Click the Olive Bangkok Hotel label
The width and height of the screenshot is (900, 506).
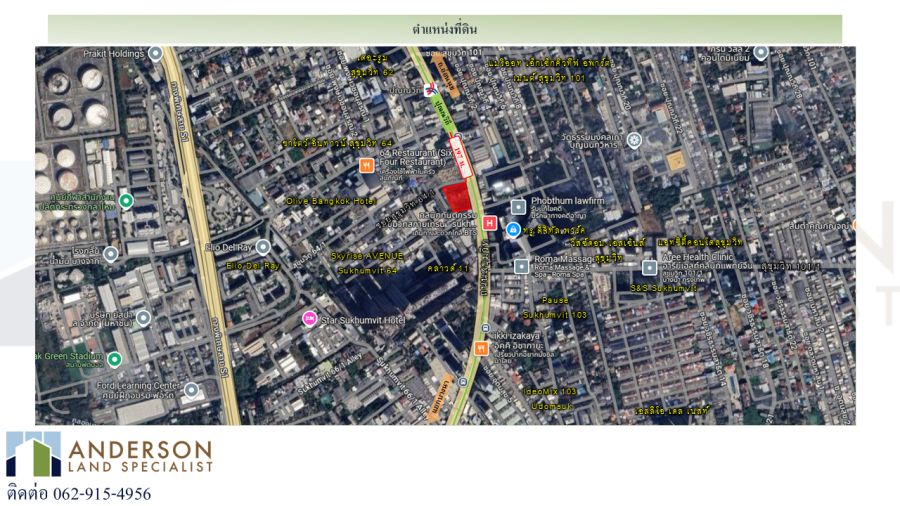click(331, 201)
